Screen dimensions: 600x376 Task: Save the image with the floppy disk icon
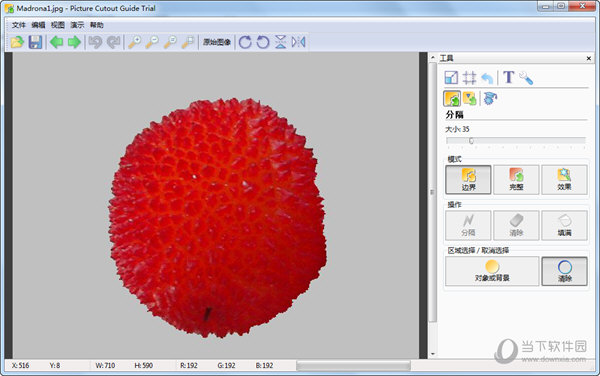point(35,42)
